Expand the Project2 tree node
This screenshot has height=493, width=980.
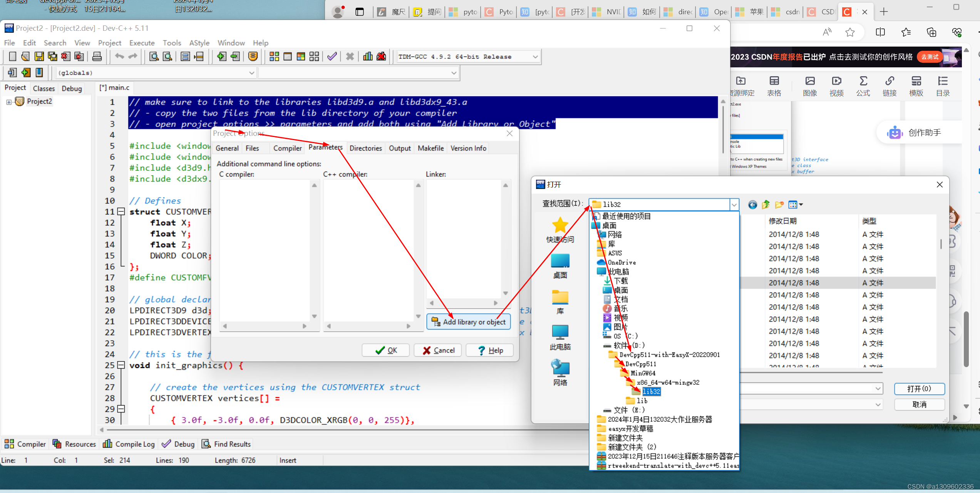pos(8,102)
